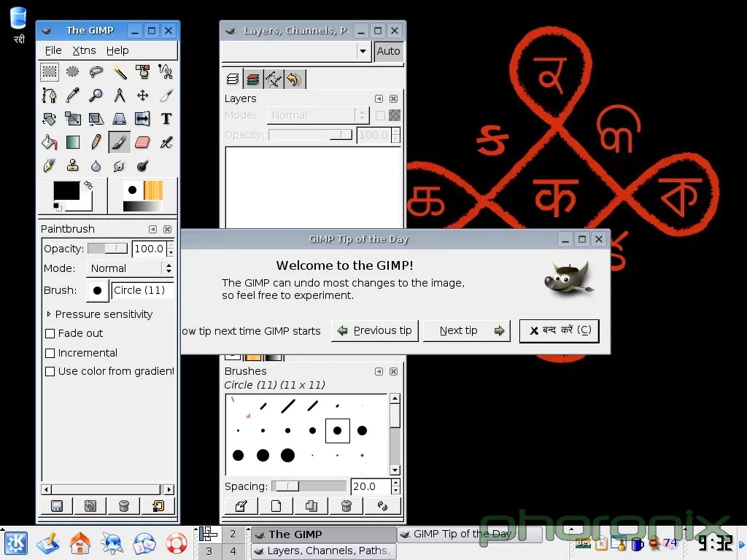Adjust the Paintbrush Opacity slider

coord(108,249)
